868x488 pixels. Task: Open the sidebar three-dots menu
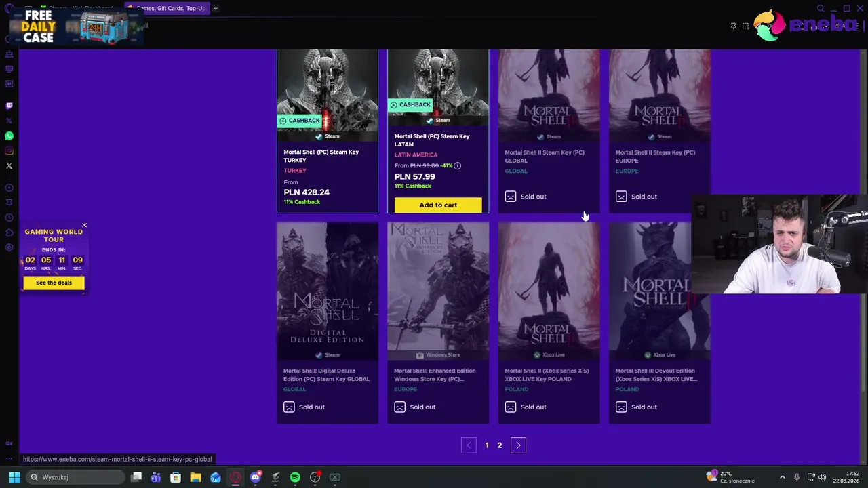(x=9, y=459)
